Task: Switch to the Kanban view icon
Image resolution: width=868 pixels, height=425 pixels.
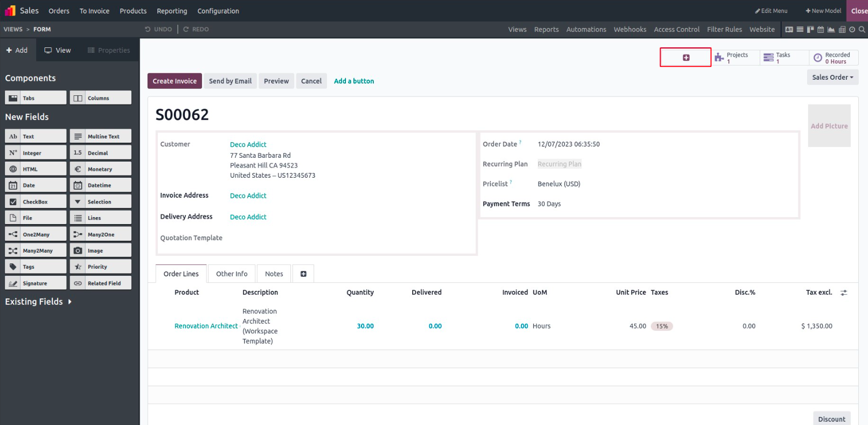Action: click(x=810, y=30)
